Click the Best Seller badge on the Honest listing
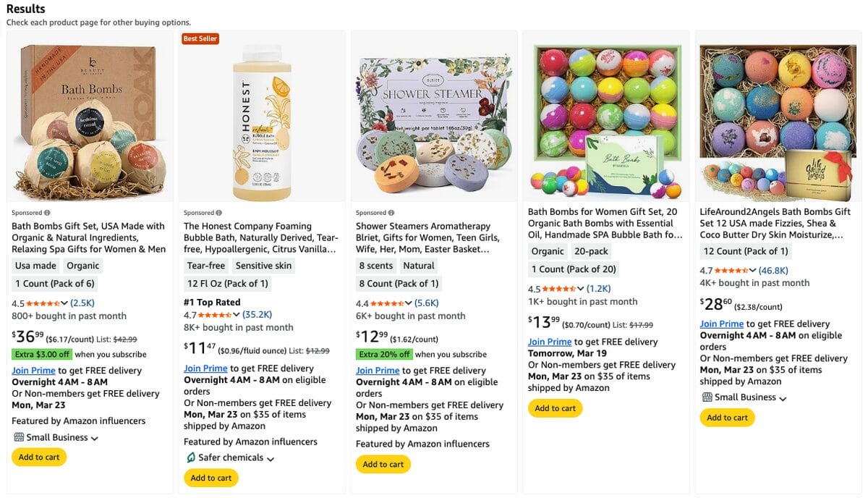The width and height of the screenshot is (868, 498). coord(200,38)
